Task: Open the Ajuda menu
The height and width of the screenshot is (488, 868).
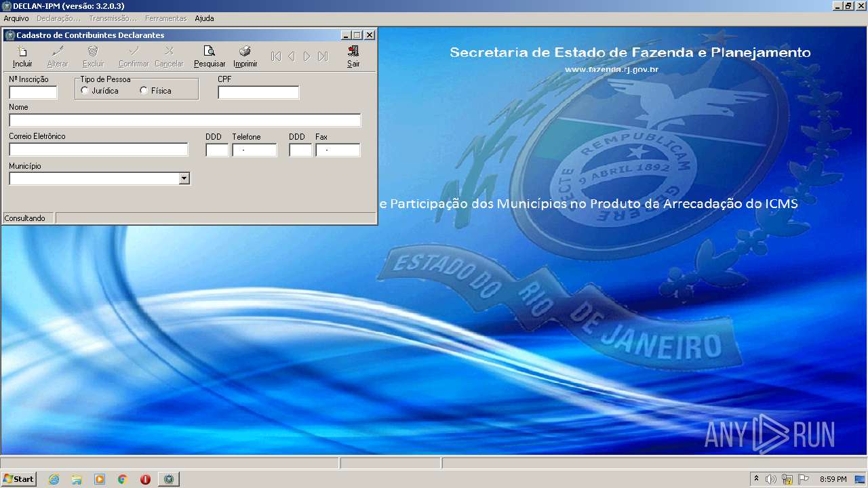Action: pyautogui.click(x=204, y=18)
